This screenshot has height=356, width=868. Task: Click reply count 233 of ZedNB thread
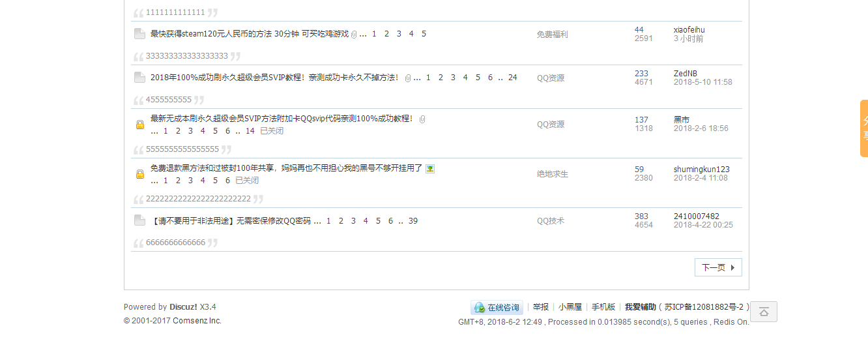pyautogui.click(x=642, y=74)
